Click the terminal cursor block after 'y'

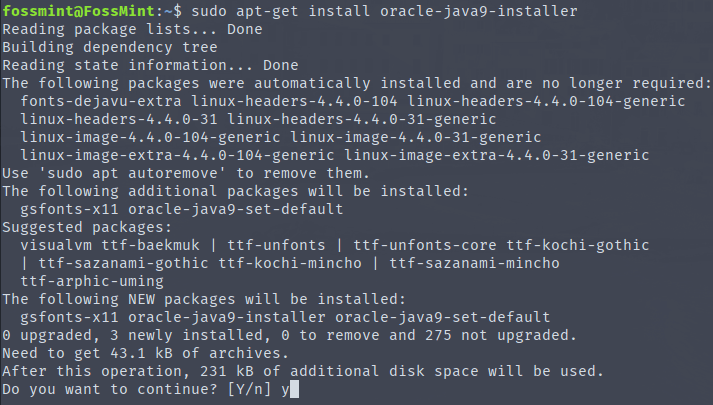point(294,389)
